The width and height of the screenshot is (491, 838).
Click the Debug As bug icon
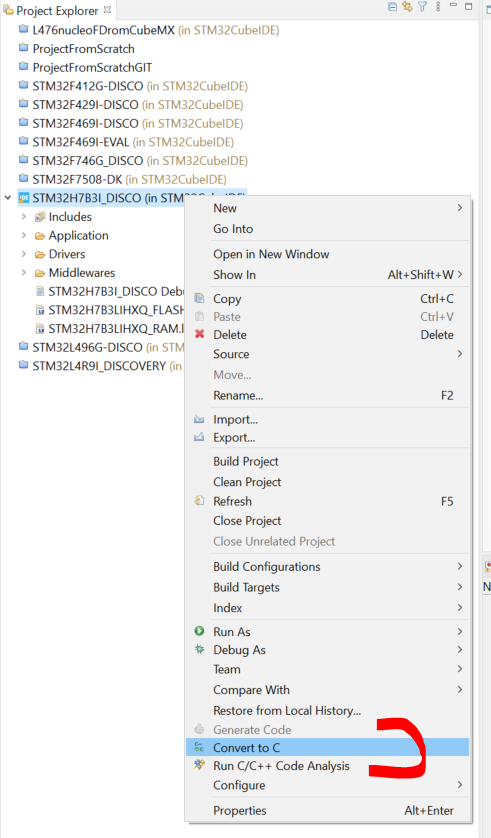[x=199, y=649]
